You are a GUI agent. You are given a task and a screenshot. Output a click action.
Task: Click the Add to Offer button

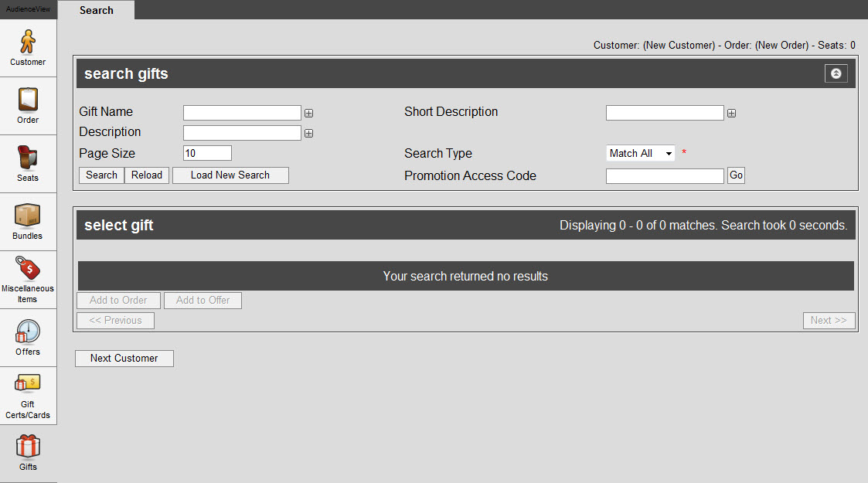(x=203, y=301)
